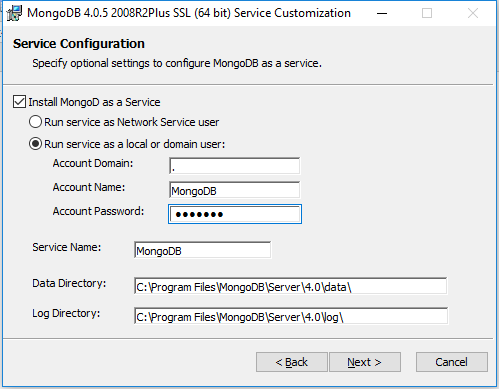Click the Service Name: label
This screenshot has width=499, height=389.
point(67,247)
